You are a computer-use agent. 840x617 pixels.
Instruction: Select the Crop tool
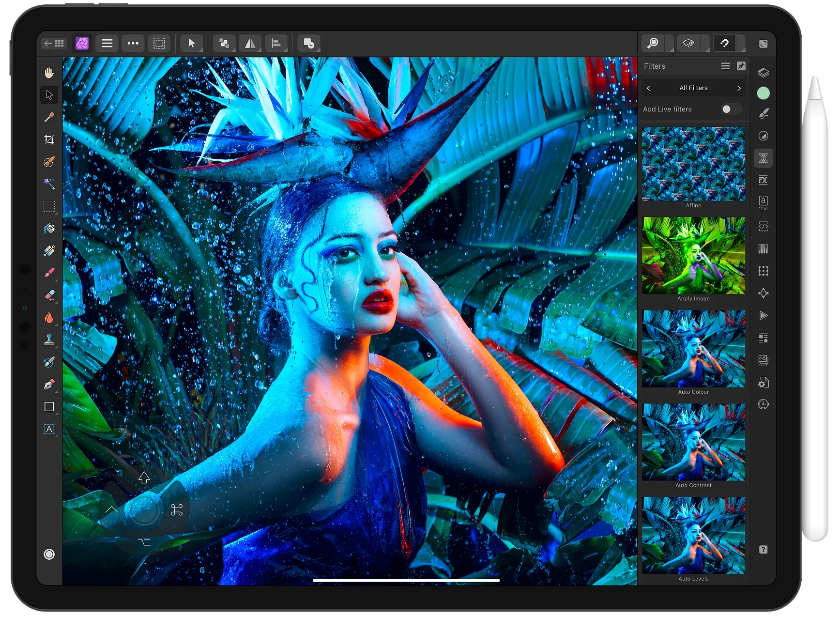point(49,140)
